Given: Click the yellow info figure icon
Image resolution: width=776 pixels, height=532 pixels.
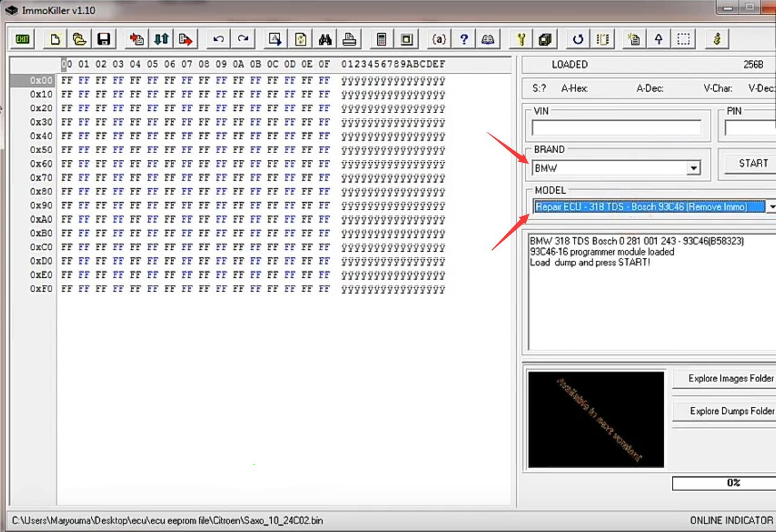Looking at the screenshot, I should [717, 39].
